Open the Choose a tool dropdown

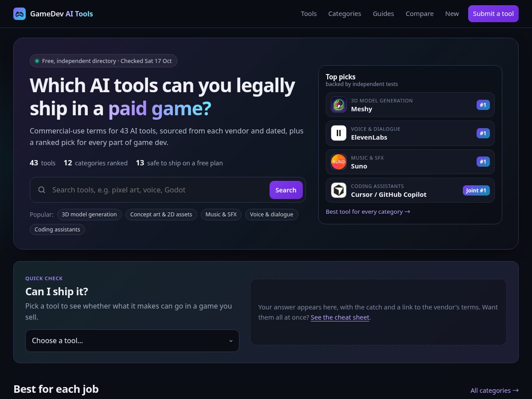(132, 340)
